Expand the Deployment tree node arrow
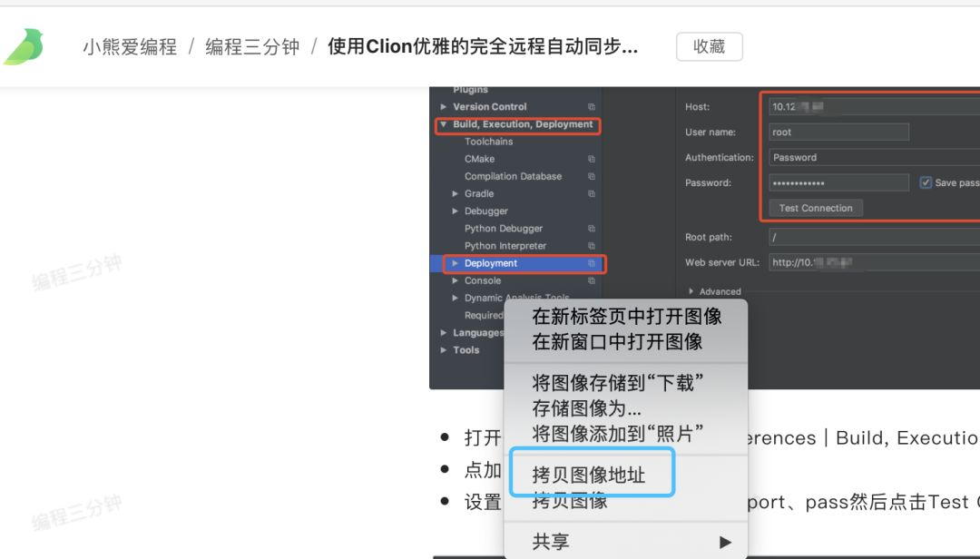 coord(455,263)
